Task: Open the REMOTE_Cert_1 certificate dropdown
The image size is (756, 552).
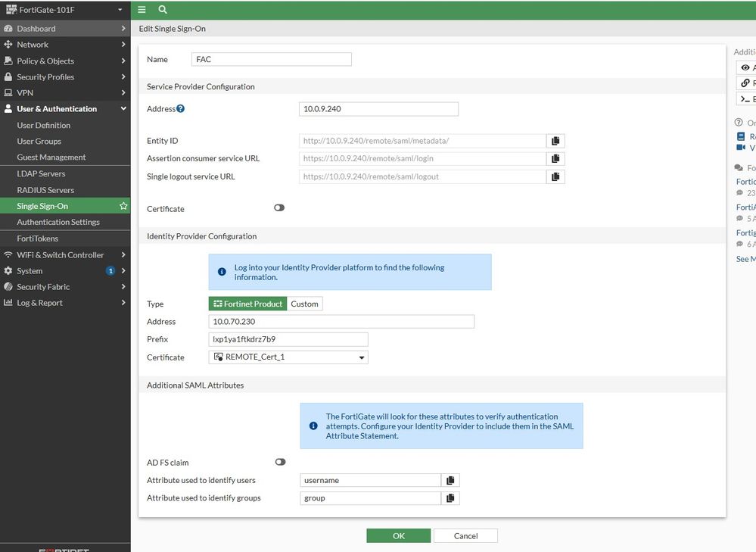Action: pos(288,357)
